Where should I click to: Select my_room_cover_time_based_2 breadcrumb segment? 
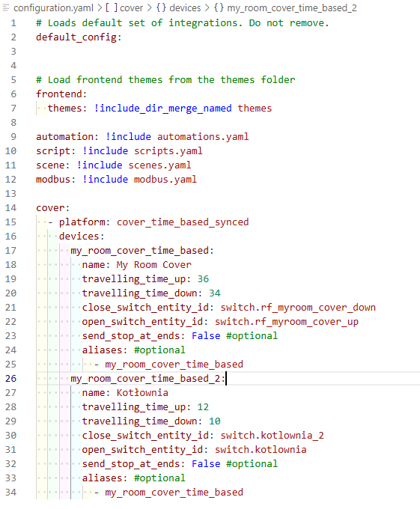[292, 7]
